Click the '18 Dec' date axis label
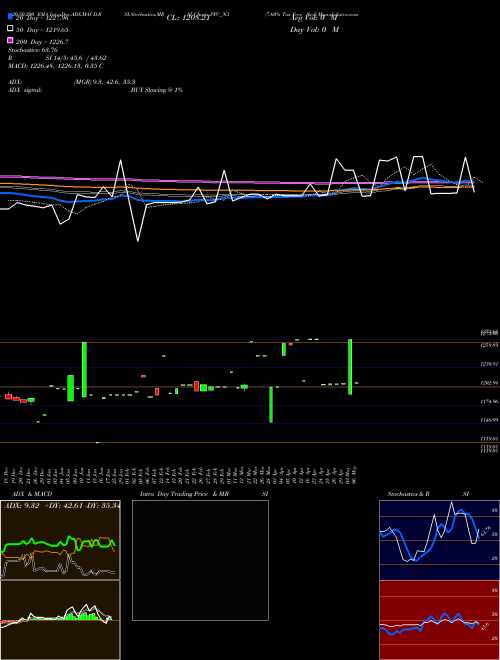Image resolution: width=500 pixels, height=660 pixels. [8, 475]
